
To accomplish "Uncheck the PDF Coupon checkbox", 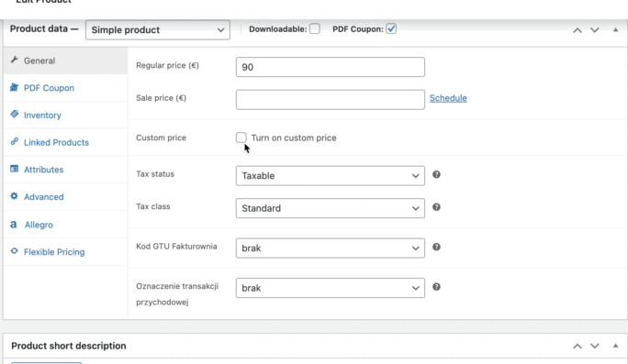I will (391, 28).
